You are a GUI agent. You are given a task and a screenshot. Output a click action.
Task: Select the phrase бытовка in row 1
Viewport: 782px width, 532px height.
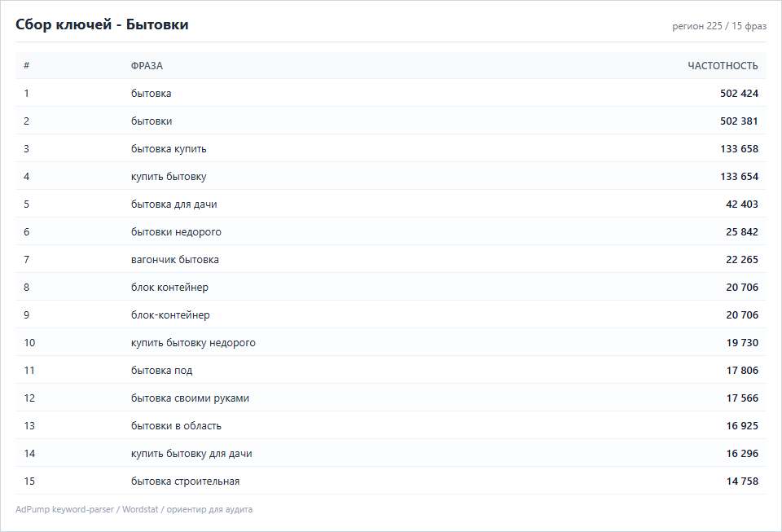[x=152, y=93]
